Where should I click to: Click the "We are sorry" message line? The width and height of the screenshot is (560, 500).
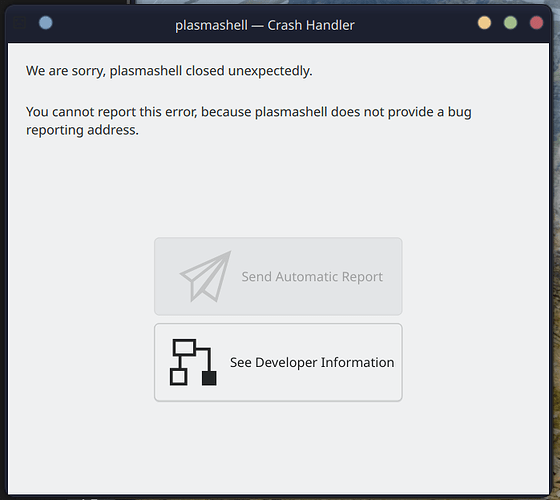[169, 71]
